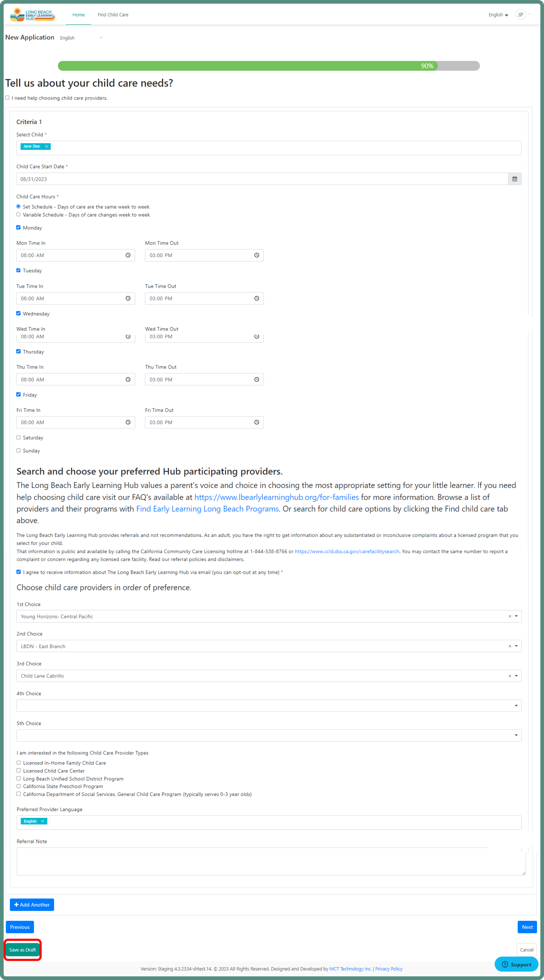Check Licensed Child Care Center

(x=19, y=771)
